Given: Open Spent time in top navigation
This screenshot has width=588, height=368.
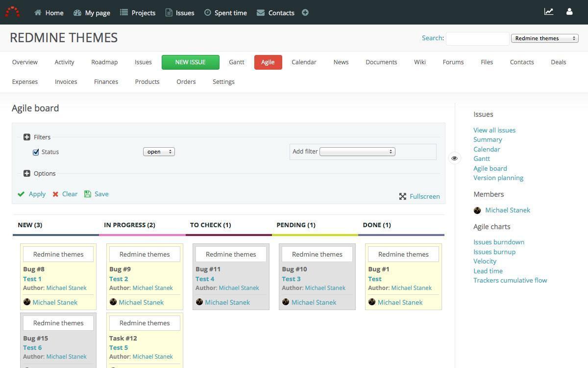Looking at the screenshot, I should [225, 13].
